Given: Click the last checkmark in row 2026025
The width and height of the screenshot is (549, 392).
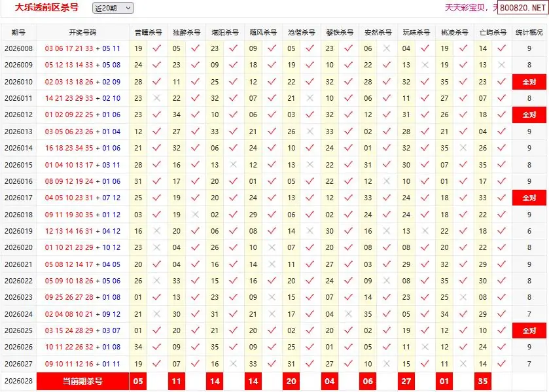Looking at the screenshot, I should click(x=501, y=330).
